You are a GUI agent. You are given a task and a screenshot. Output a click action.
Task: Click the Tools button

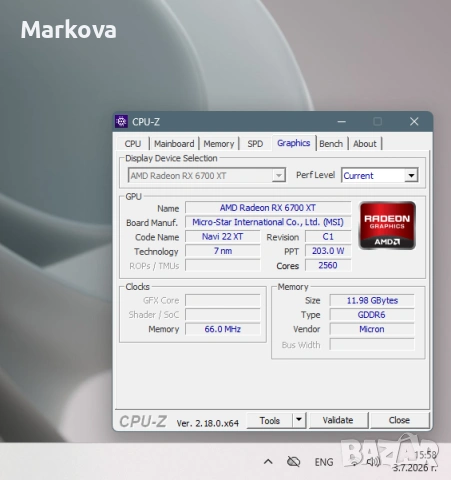[270, 420]
